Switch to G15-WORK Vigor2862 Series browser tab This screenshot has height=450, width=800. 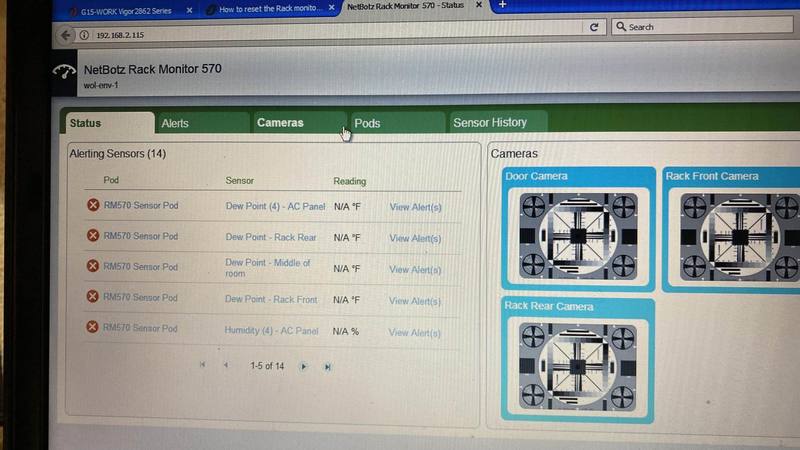click(x=128, y=11)
